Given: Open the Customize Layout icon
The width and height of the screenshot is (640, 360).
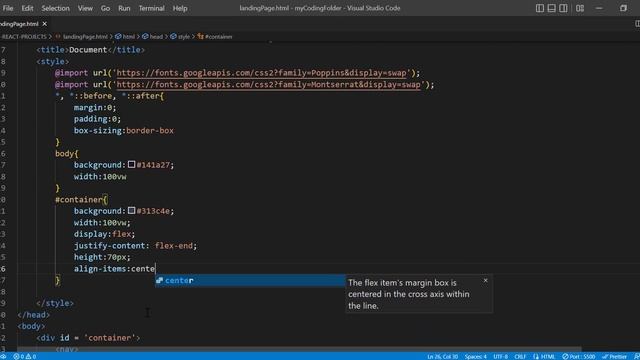Looking at the screenshot, I should pyautogui.click(x=580, y=8).
